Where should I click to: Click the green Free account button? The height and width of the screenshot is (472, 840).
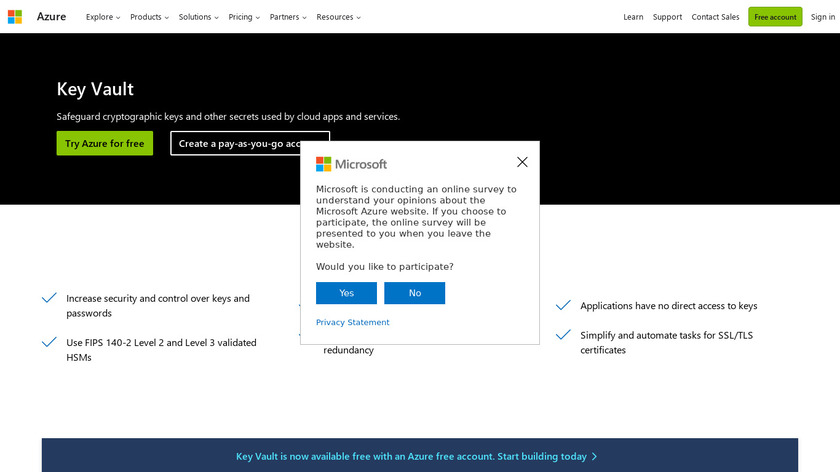click(775, 17)
